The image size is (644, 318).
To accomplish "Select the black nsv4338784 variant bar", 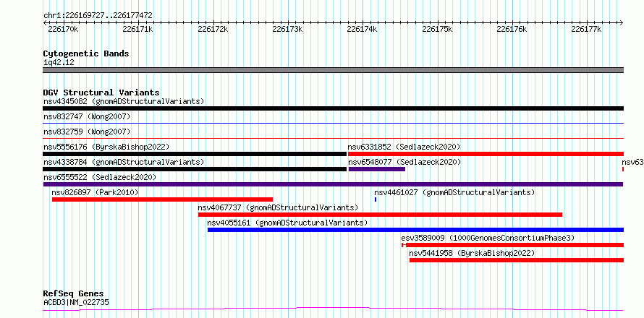I will pos(195,169).
